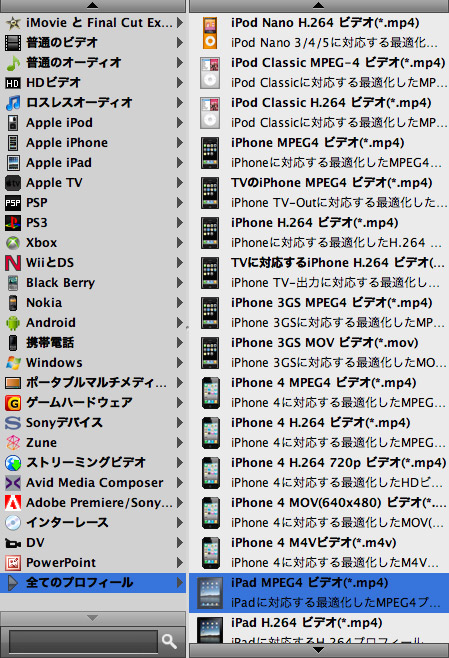Image resolution: width=449 pixels, height=658 pixels.
Task: Open the 携帯電話 category
Action: coord(93,343)
